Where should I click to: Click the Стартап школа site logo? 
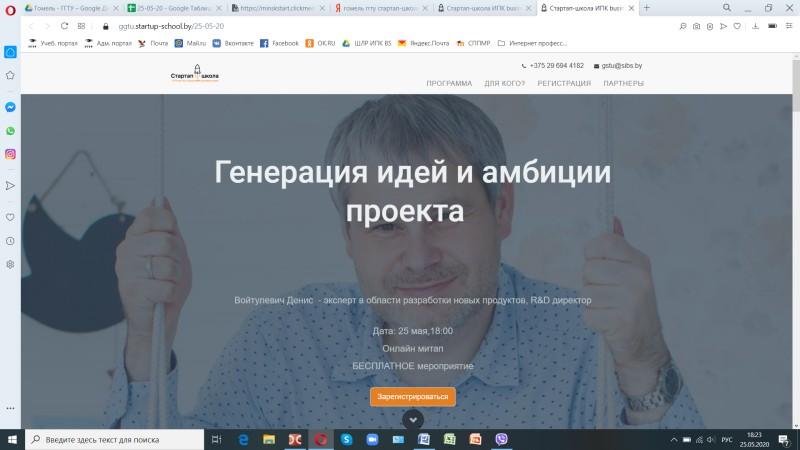click(194, 73)
